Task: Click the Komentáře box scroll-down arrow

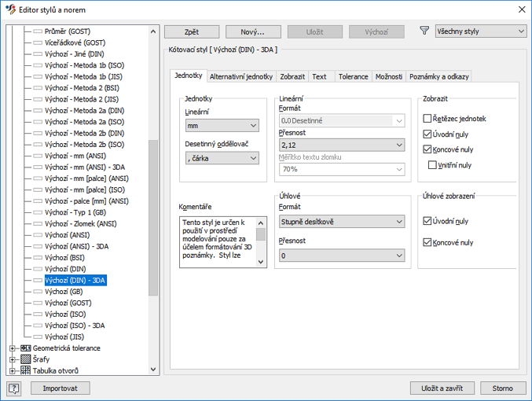Action: coord(261,262)
